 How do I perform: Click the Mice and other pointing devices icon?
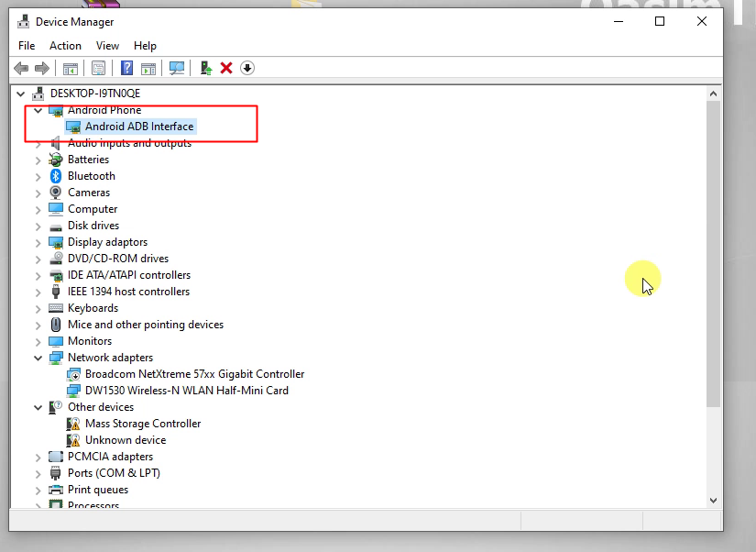[x=56, y=325]
